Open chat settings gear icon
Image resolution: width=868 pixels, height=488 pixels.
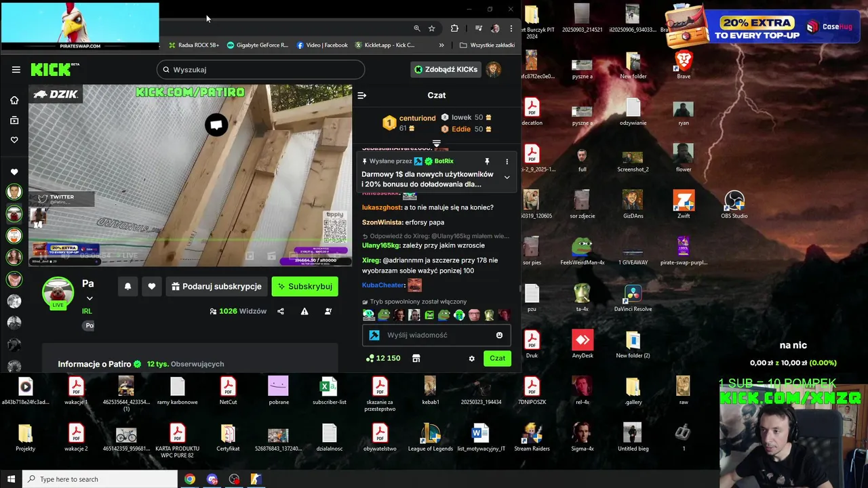coord(472,359)
